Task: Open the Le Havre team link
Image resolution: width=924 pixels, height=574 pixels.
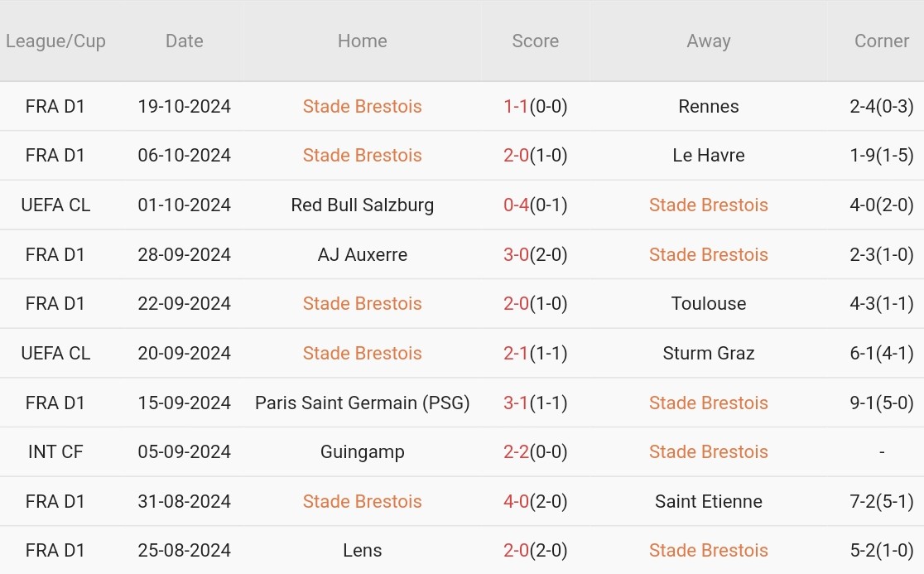Action: point(708,155)
